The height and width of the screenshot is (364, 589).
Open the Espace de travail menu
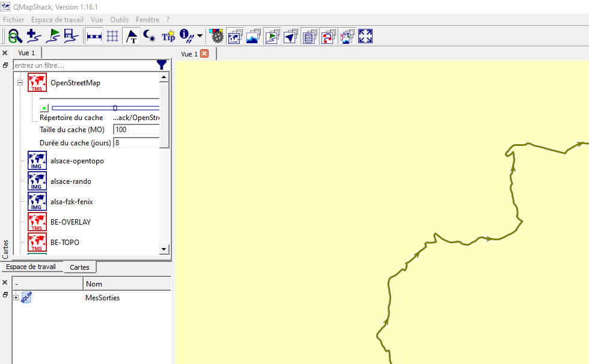coord(57,19)
